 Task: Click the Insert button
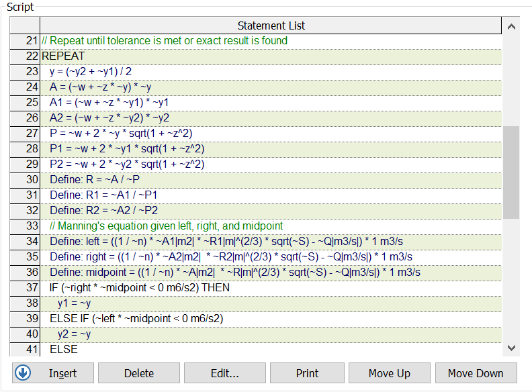pyautogui.click(x=62, y=373)
